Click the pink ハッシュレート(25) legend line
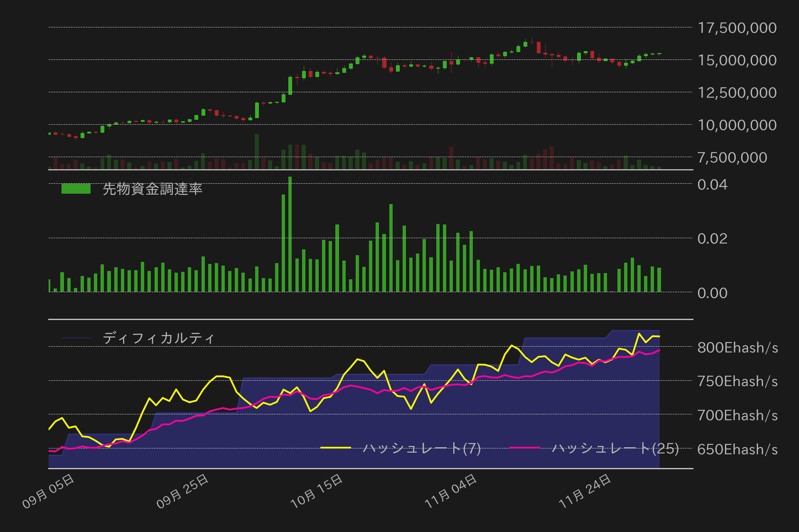Screen dimensions: 799x532 point(524,448)
